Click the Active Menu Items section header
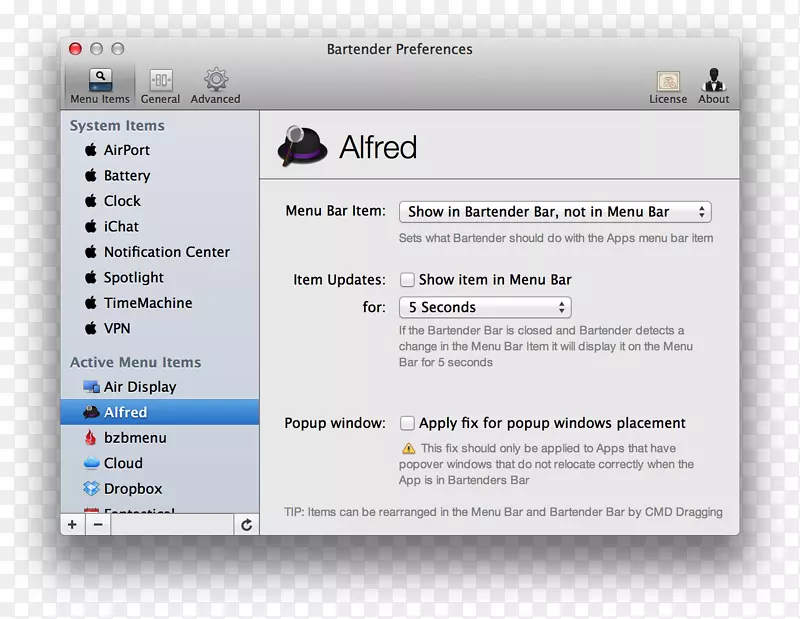The height and width of the screenshot is (619, 800). (136, 362)
